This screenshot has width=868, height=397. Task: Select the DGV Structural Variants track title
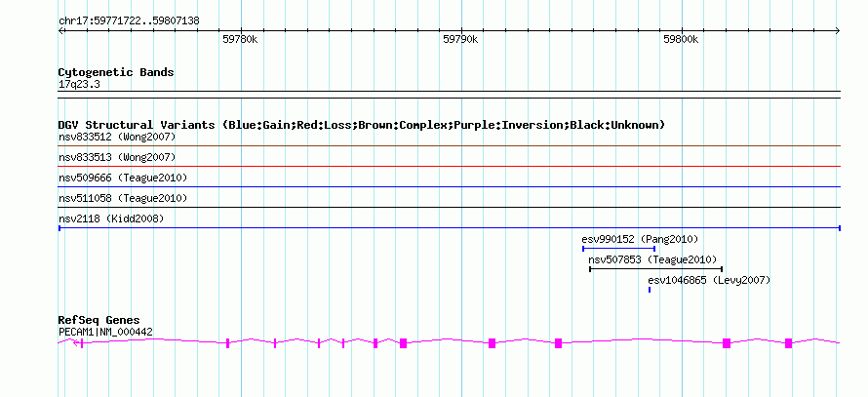(362, 125)
